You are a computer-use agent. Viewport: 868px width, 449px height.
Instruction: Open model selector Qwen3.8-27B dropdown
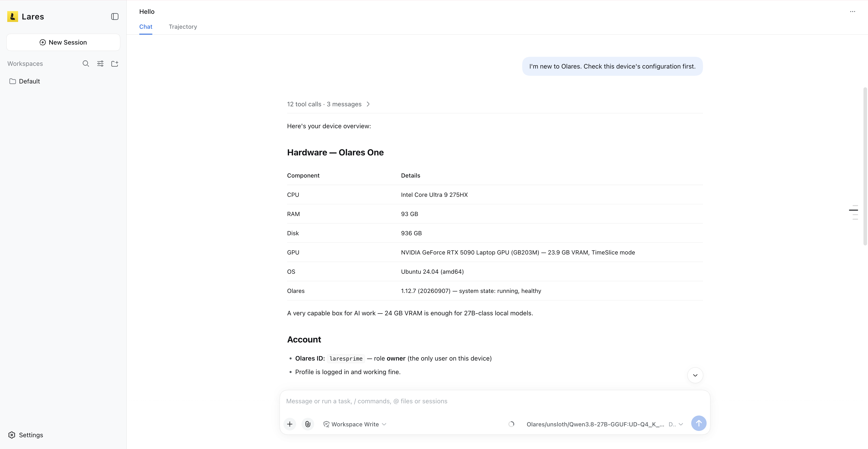[x=605, y=424]
